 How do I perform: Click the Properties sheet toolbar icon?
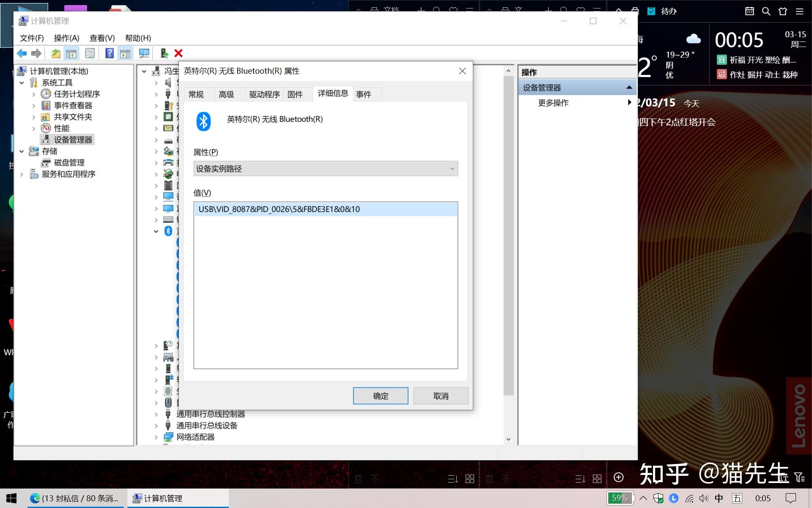pos(90,53)
